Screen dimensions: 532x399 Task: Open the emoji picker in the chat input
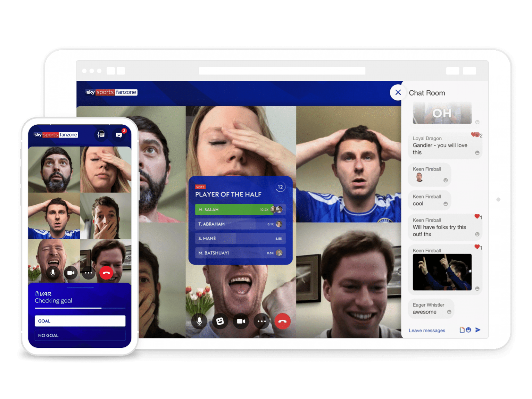pyautogui.click(x=470, y=330)
